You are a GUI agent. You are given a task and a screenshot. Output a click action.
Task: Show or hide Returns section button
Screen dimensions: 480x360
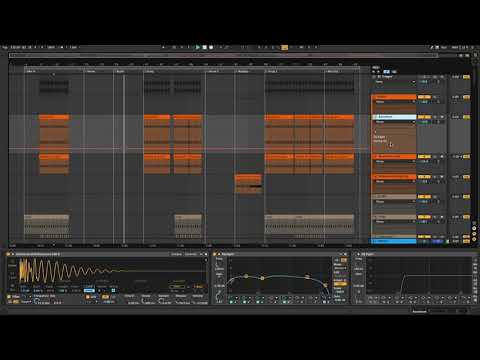click(474, 228)
